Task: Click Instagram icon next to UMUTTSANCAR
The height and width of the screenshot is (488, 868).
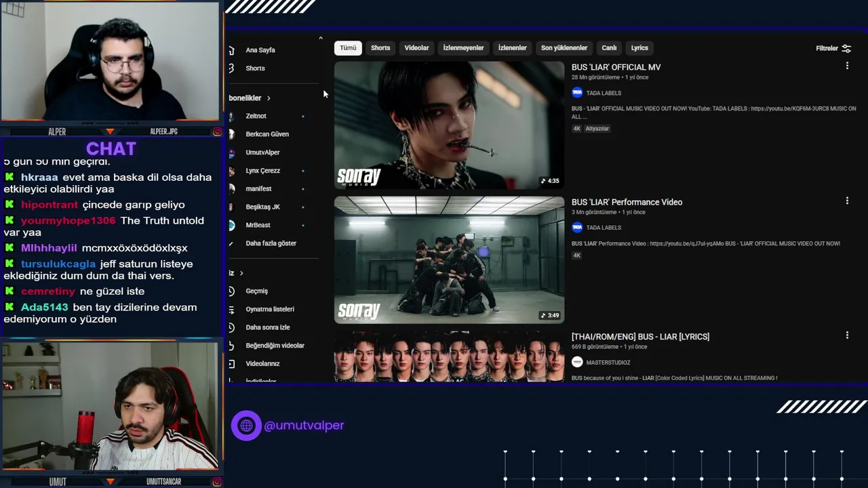Action: 217,482
